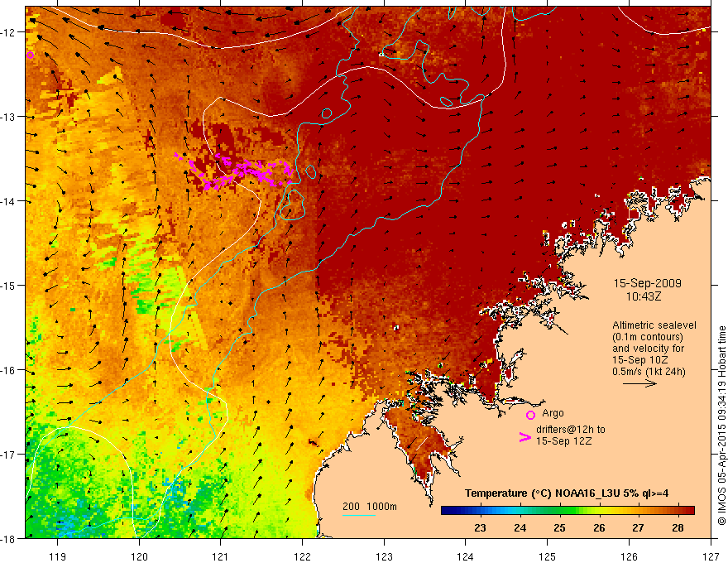Image resolution: width=728 pixels, height=563 pixels.
Task: Click the '10:43Z' time label
Action: click(x=643, y=296)
